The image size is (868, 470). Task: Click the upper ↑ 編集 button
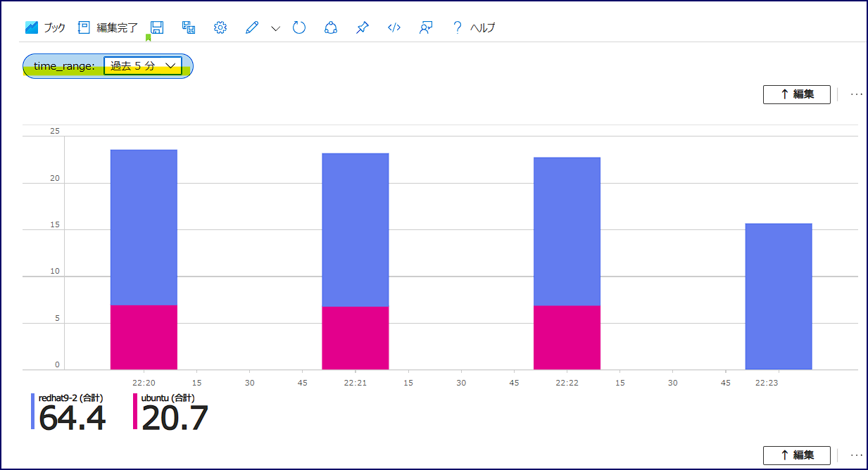[797, 94]
